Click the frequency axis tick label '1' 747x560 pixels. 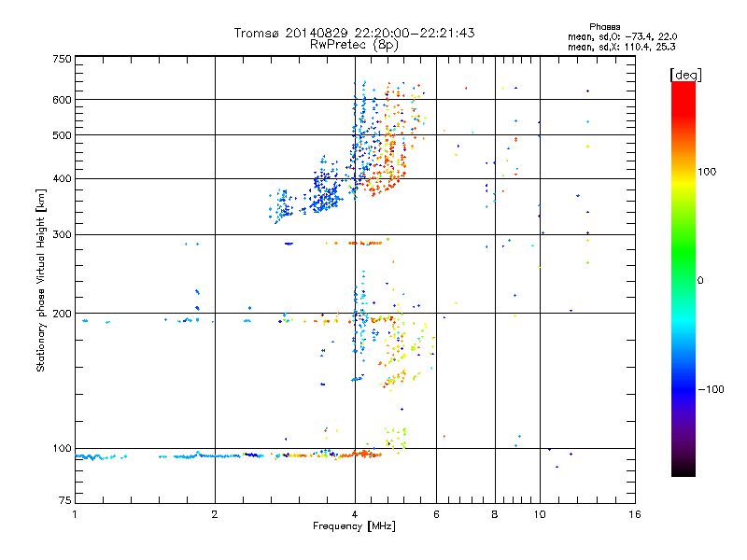pyautogui.click(x=75, y=514)
